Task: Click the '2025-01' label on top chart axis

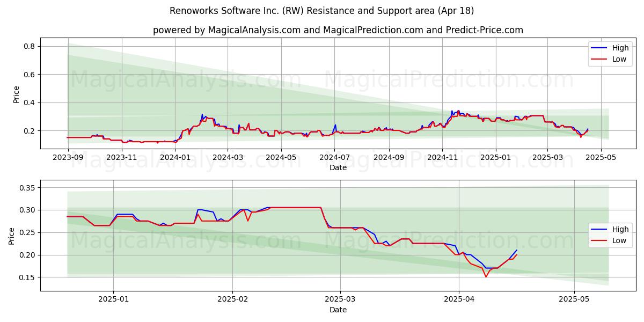Action: (496, 157)
